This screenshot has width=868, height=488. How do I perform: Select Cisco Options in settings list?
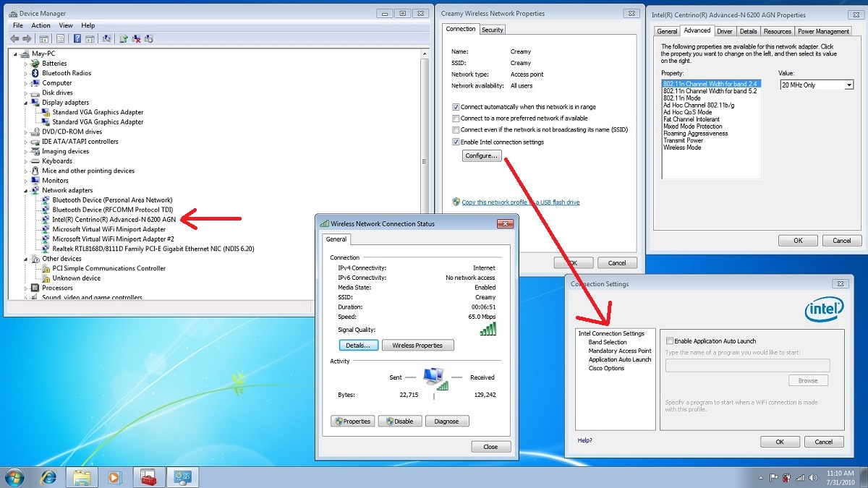point(606,368)
